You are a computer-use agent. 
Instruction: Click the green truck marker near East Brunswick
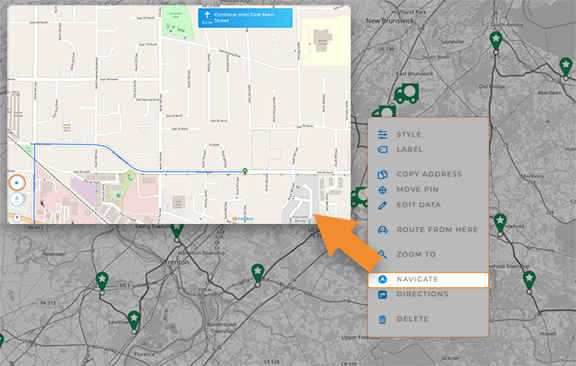pyautogui.click(x=406, y=93)
